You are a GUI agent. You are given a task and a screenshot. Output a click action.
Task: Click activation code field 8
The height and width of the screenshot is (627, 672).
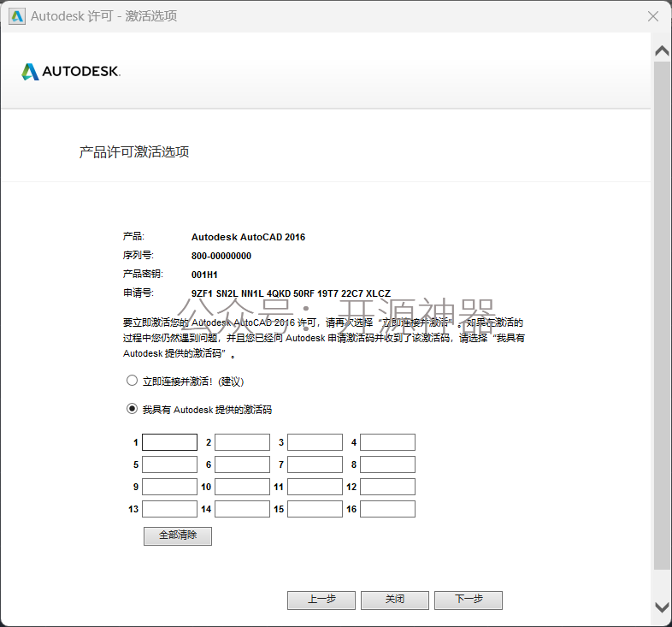(387, 464)
